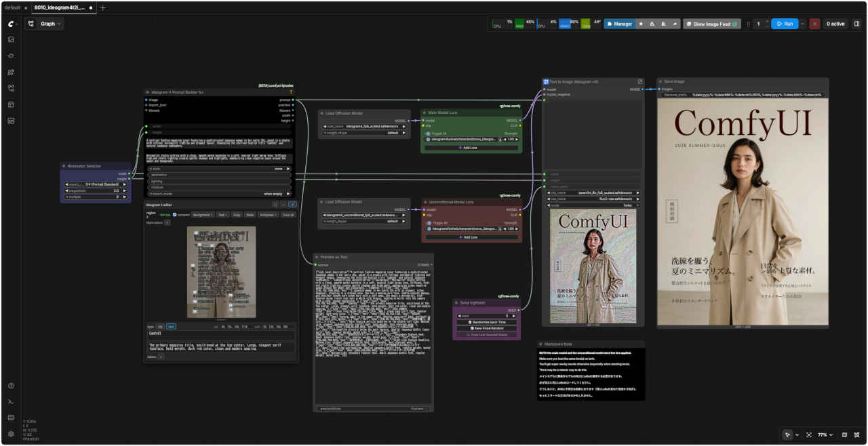Click Add Lora in Main Model Lora

[471, 147]
